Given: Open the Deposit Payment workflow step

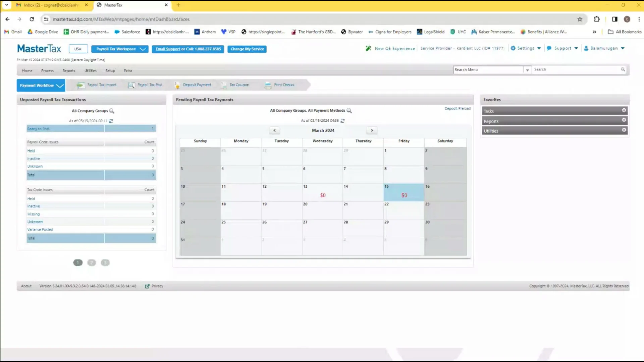Looking at the screenshot, I should tap(193, 85).
